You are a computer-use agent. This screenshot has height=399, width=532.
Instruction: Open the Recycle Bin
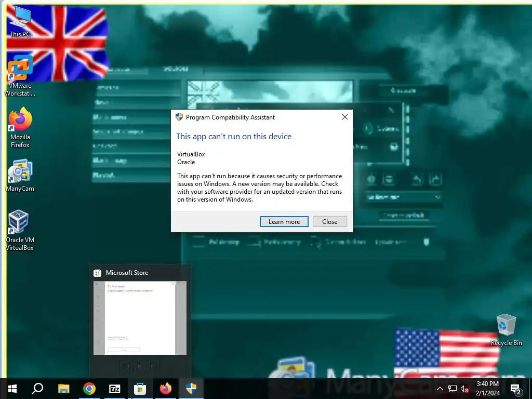click(506, 330)
